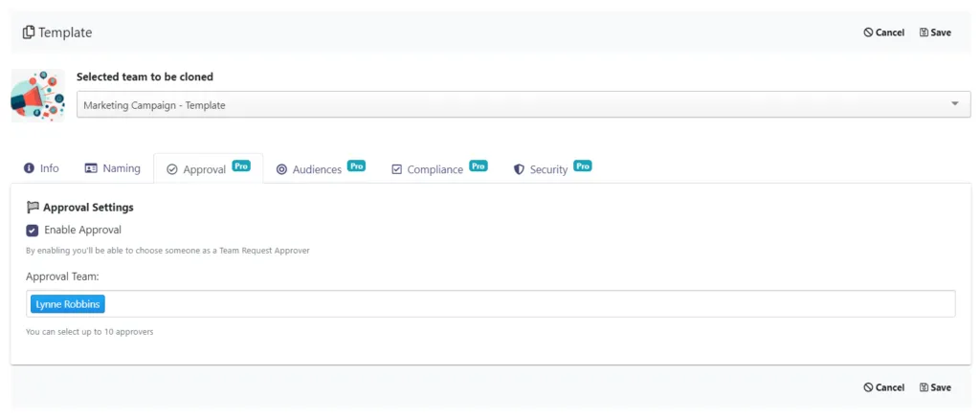Click 'You can select up to 10 approvers' text

(89, 332)
